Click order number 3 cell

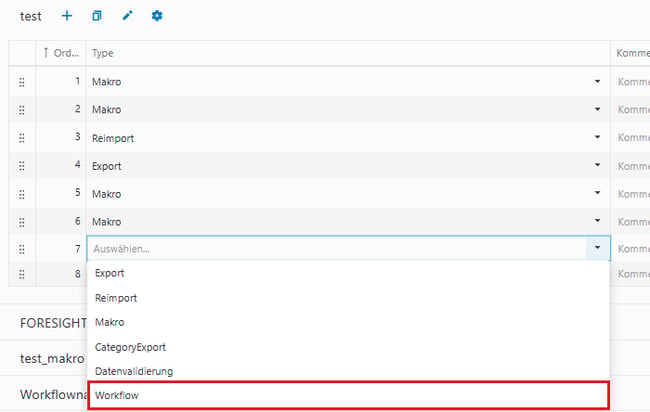coord(61,137)
